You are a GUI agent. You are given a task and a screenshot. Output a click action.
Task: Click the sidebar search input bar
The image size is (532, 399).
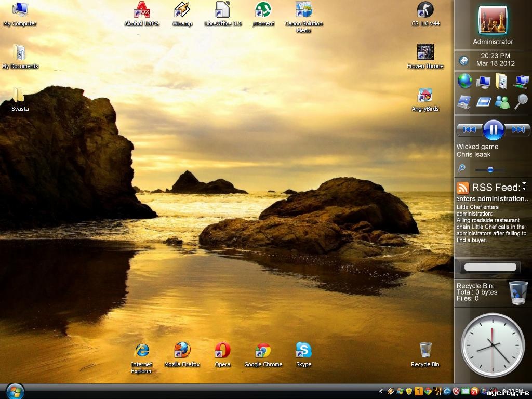coord(490,267)
